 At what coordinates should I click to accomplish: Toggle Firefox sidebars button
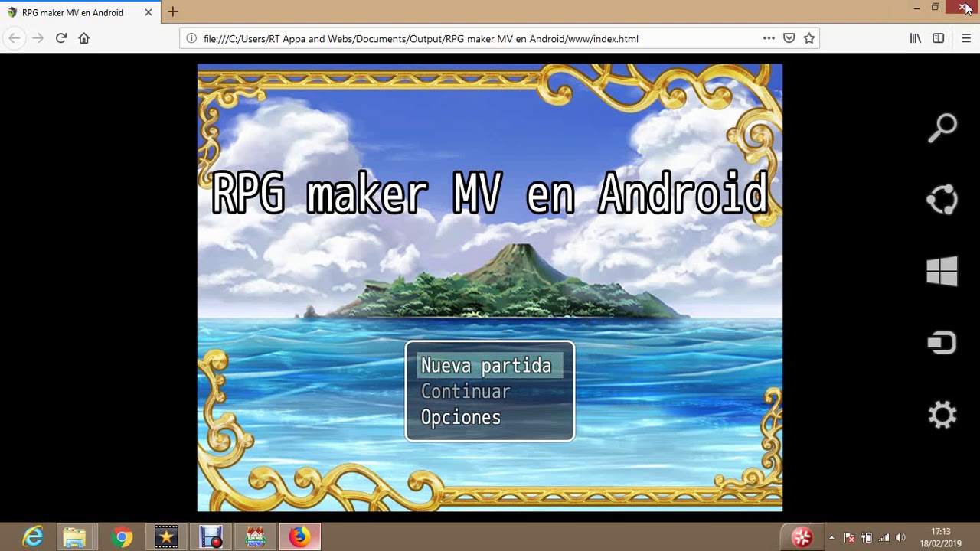[939, 38]
